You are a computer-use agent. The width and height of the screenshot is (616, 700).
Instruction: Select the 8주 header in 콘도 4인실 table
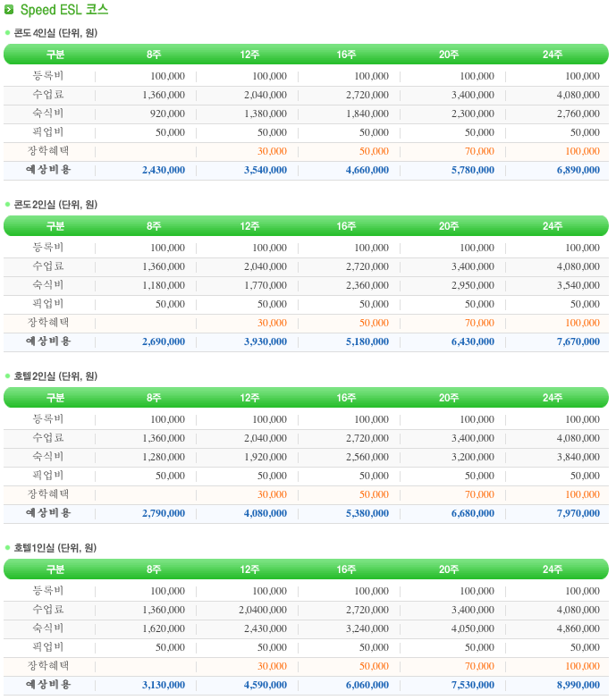click(x=154, y=55)
